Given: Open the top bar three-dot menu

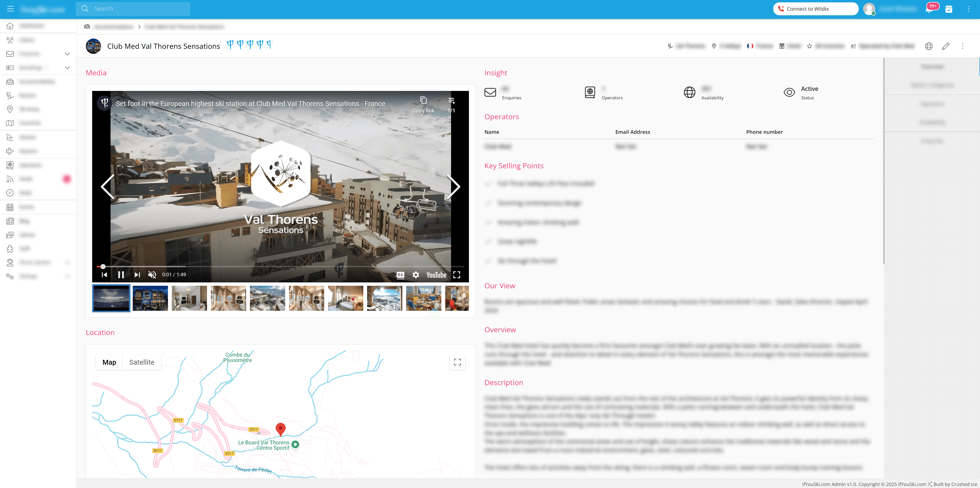Looking at the screenshot, I should click(x=969, y=9).
